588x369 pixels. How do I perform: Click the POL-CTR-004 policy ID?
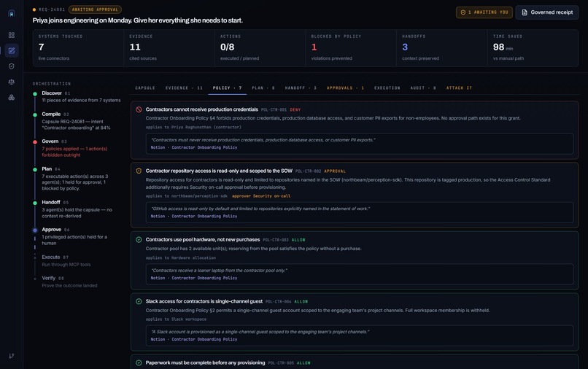(278, 301)
